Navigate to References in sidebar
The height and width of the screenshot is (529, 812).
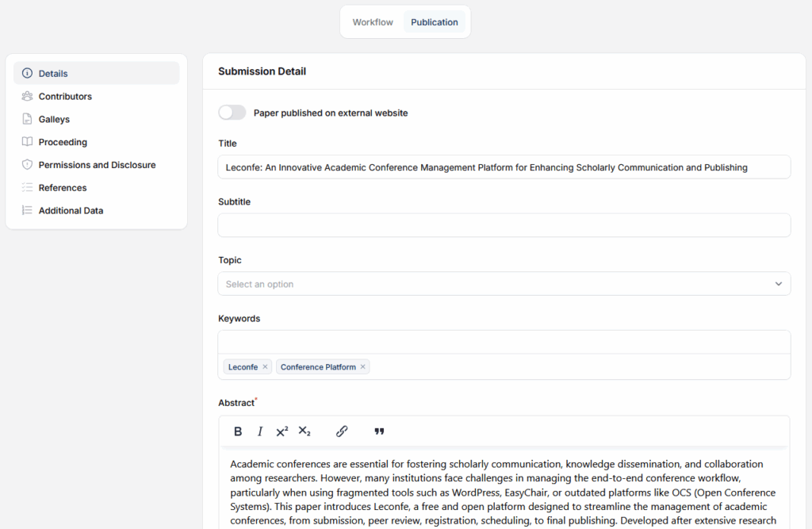pos(63,188)
